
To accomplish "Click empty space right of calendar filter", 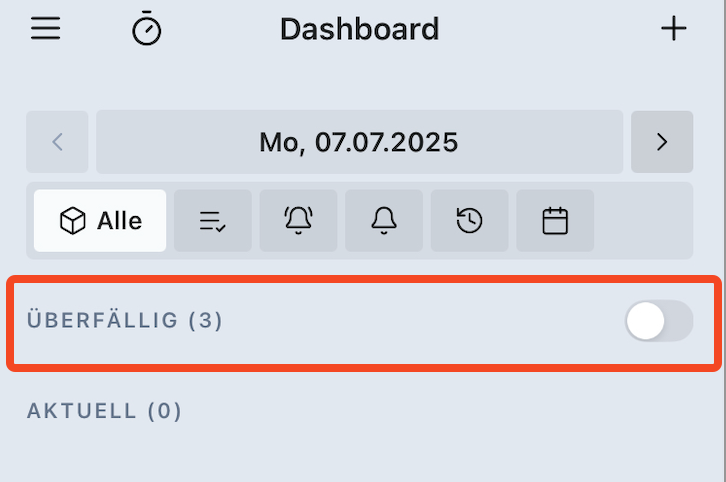I will pos(644,220).
